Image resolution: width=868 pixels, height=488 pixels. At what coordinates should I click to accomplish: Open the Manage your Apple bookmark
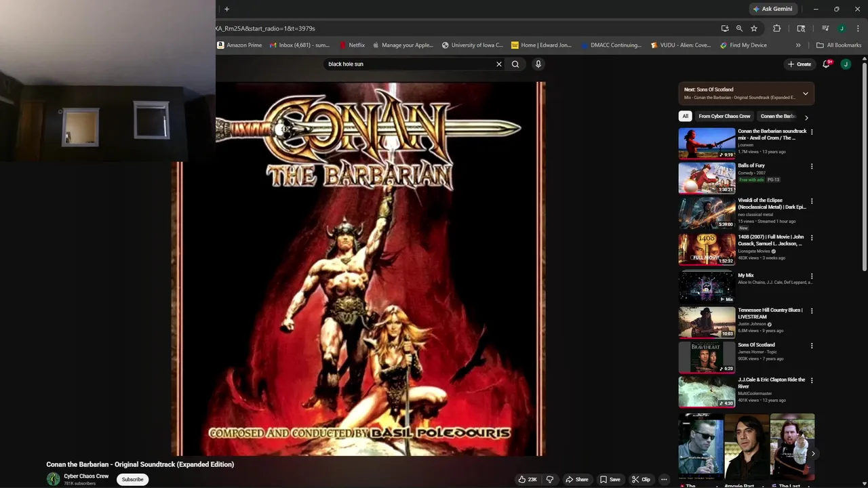(x=403, y=45)
